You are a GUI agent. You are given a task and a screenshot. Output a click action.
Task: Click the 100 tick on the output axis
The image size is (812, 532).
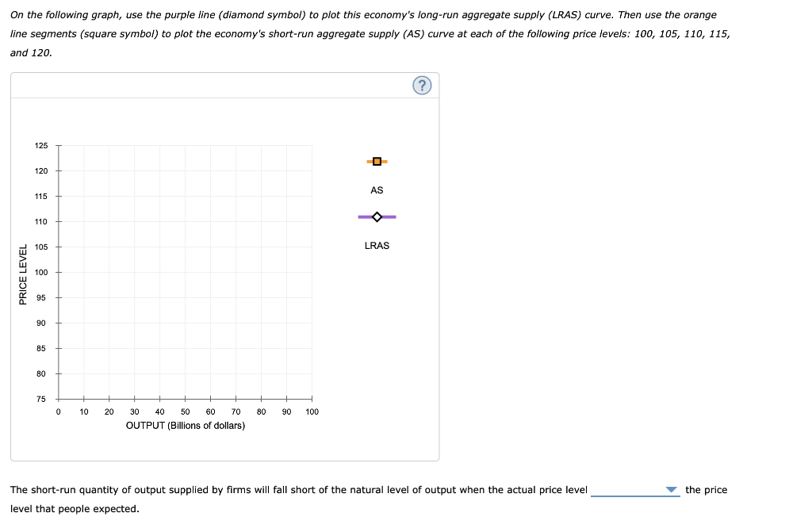(311, 411)
